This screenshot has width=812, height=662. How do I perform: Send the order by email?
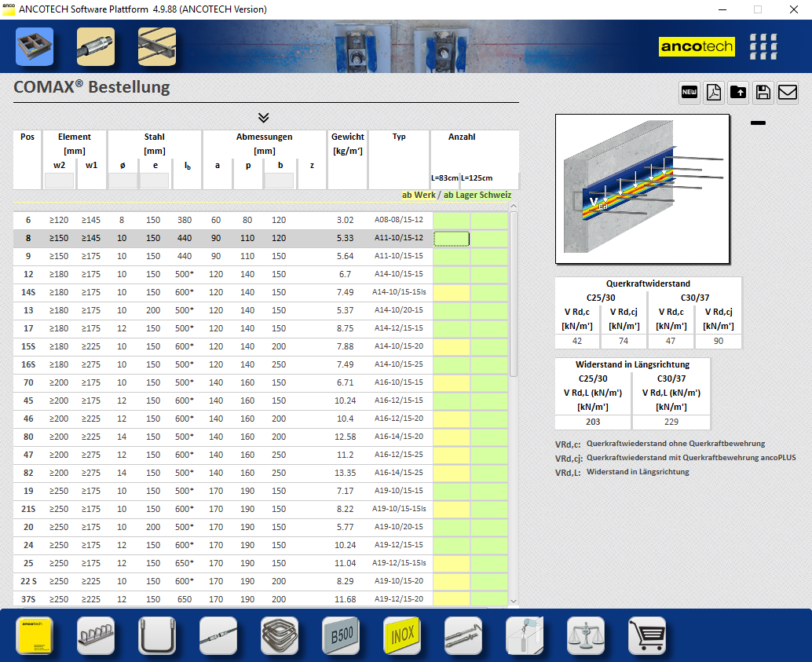click(x=788, y=93)
